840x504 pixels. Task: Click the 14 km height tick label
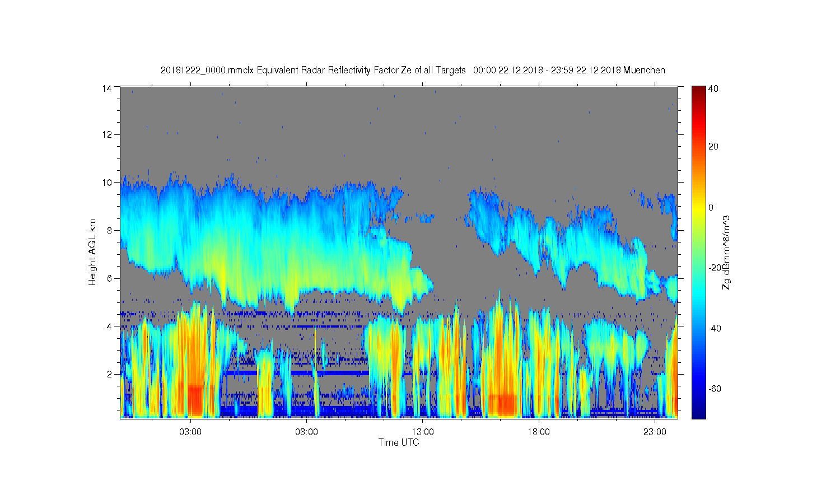pyautogui.click(x=107, y=88)
